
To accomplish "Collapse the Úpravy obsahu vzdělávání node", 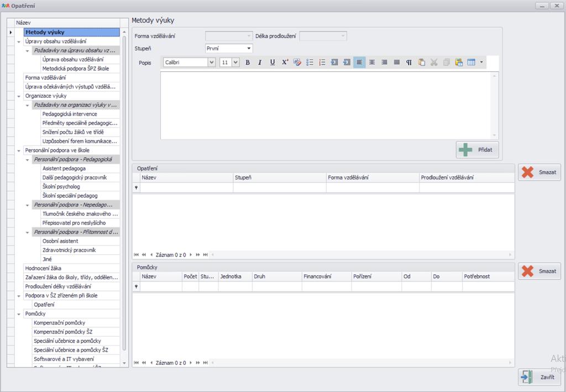I will (19, 42).
